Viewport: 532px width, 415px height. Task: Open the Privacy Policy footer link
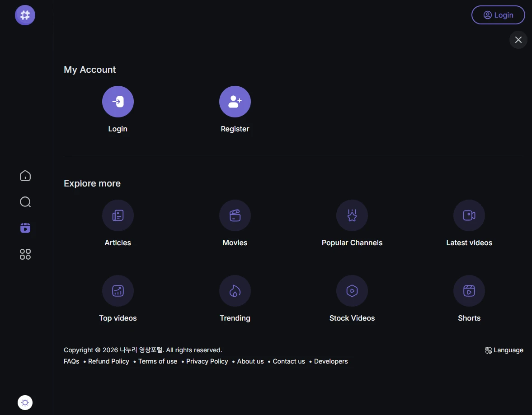click(x=207, y=361)
